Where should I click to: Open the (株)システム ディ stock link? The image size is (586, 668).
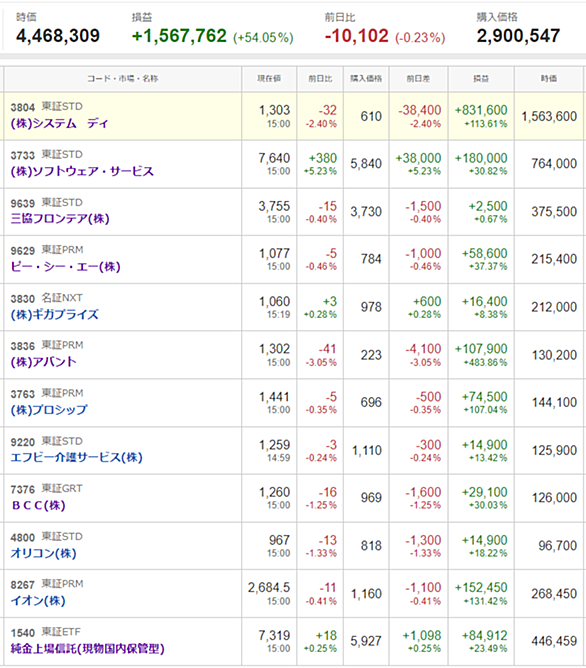pos(60,124)
